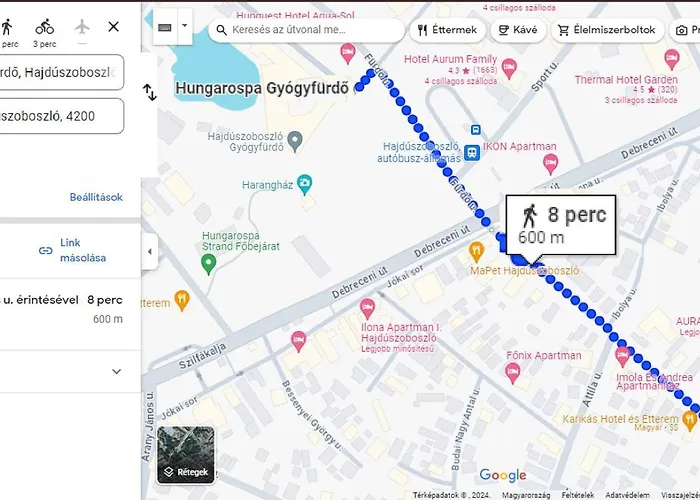Click the MaPet Hajdúszoboszló restaurant pin
The image size is (700, 500).
(x=477, y=251)
